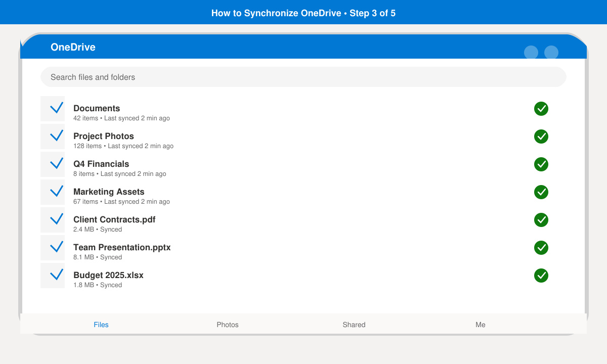This screenshot has height=364, width=607.
Task: Toggle the Documents folder checkbox
Action: [53, 109]
